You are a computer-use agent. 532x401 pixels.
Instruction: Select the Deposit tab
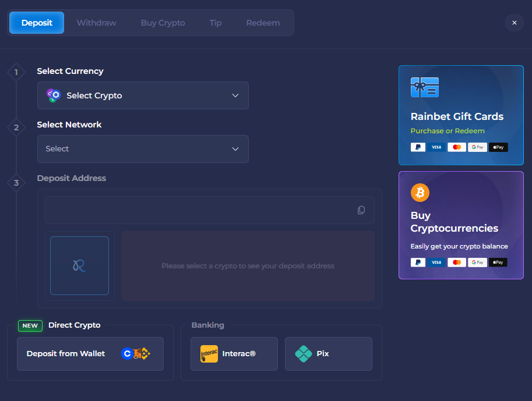[37, 23]
